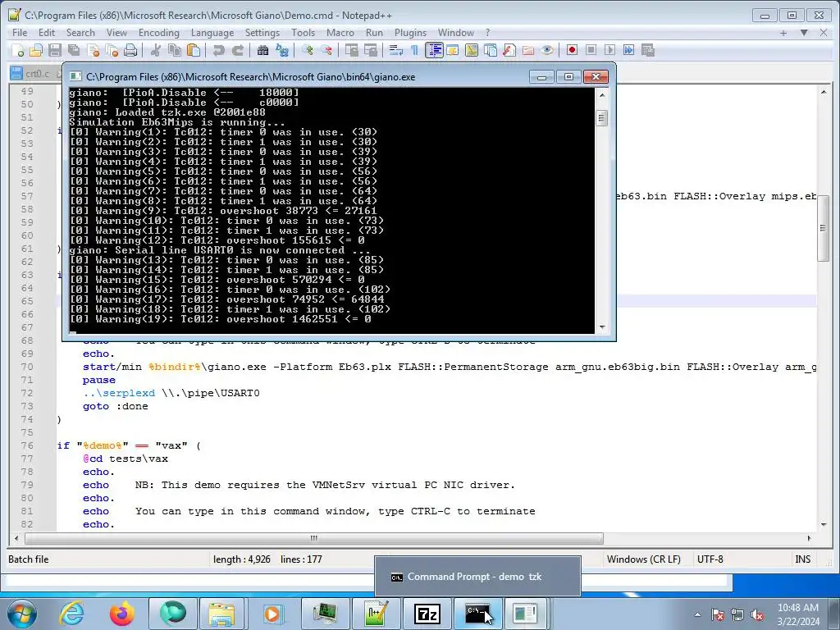Screen dimensions: 840x630
Task: Click the Open file toolbar icon
Action: coord(36,50)
